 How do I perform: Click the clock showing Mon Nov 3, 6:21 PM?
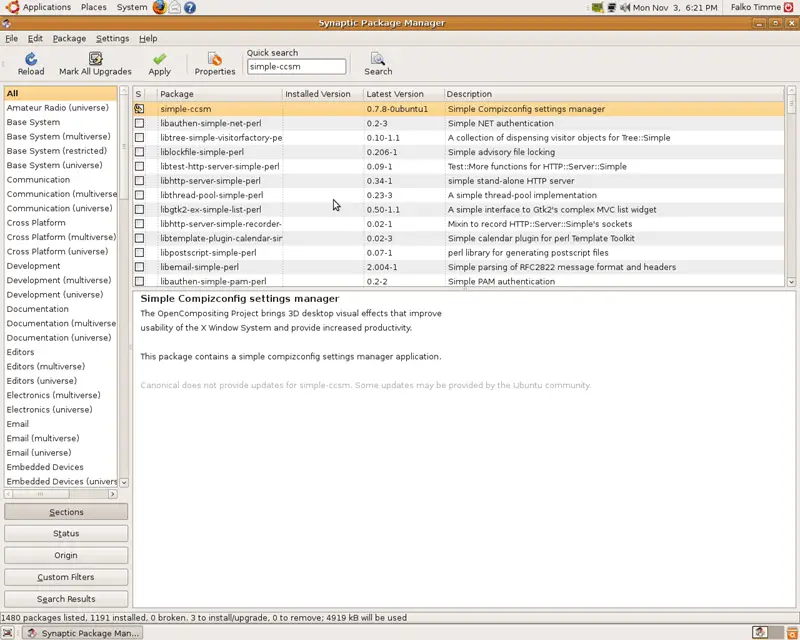click(x=675, y=8)
